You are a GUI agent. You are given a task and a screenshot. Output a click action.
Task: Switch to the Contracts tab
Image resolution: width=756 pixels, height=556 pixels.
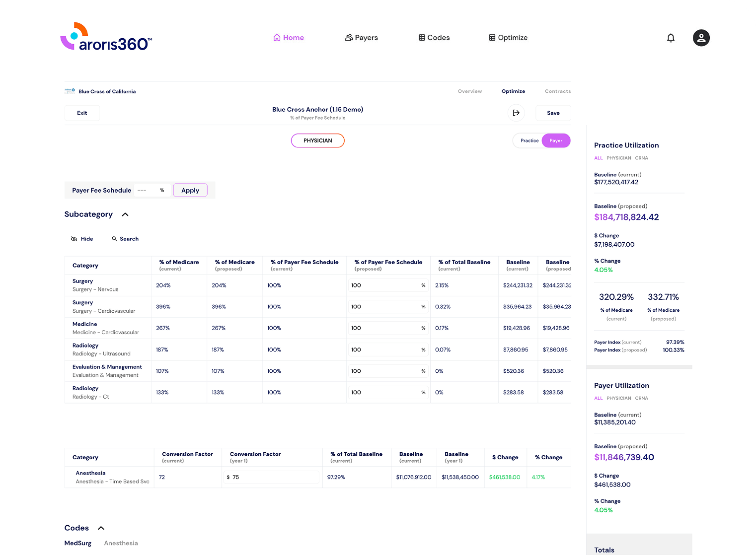click(558, 91)
